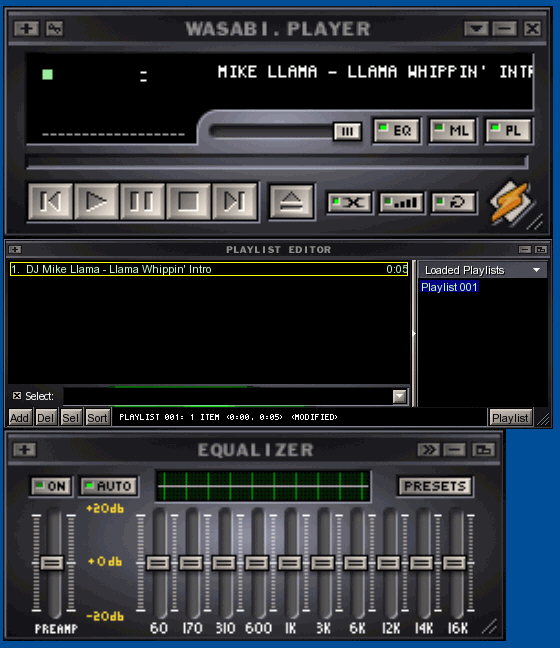This screenshot has width=560, height=648.
Task: Toggle the ML media library button
Action: (453, 131)
